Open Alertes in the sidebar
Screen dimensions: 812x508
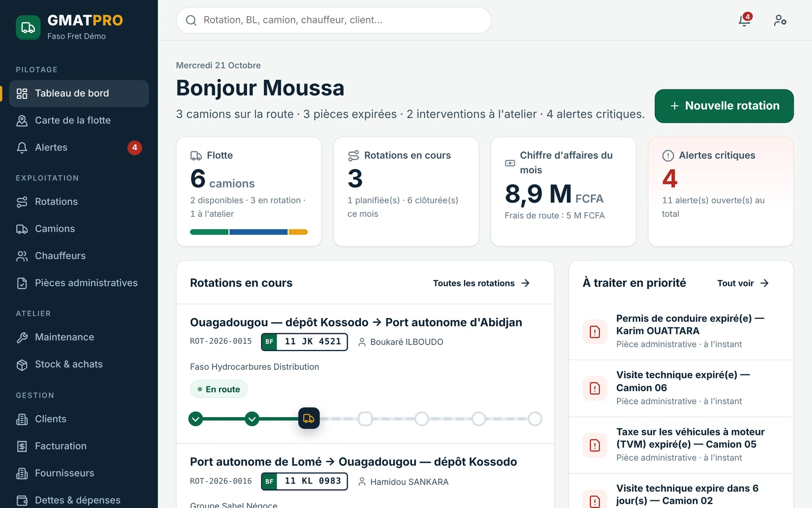[79, 147]
